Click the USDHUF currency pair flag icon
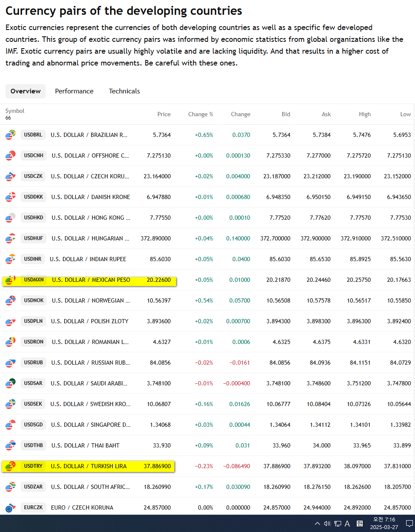The image size is (415, 532). click(11, 238)
